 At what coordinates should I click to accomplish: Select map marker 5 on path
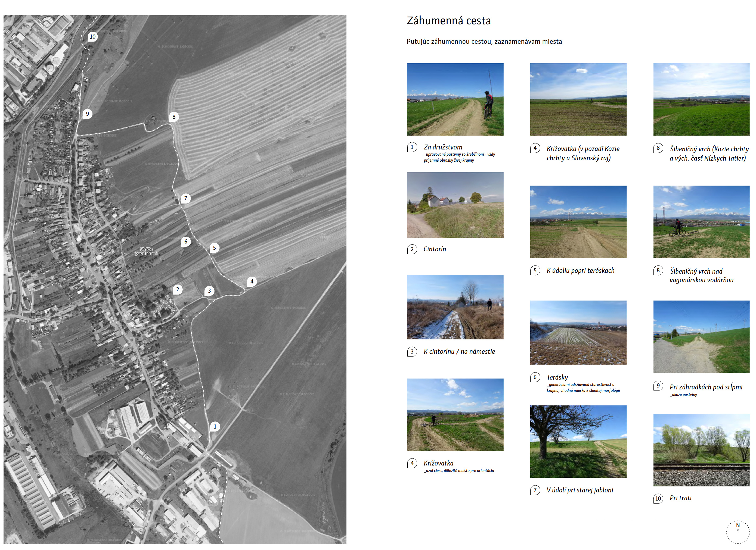point(214,248)
